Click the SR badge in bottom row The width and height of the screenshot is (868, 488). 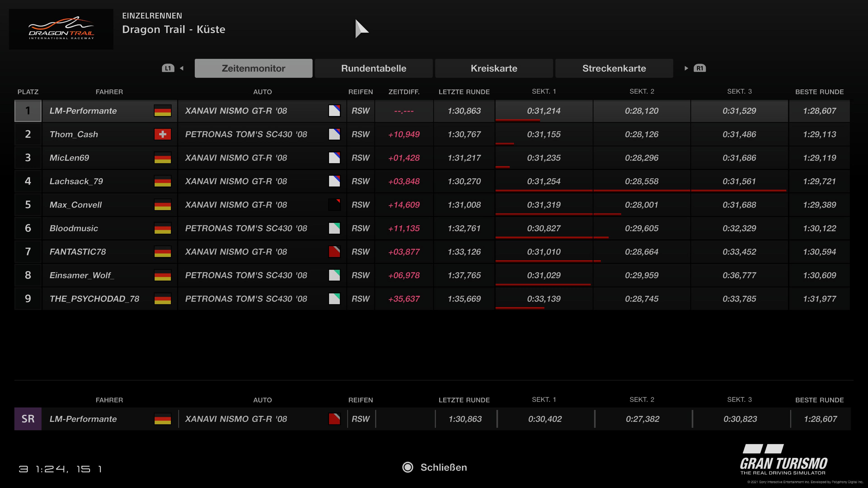coord(28,419)
